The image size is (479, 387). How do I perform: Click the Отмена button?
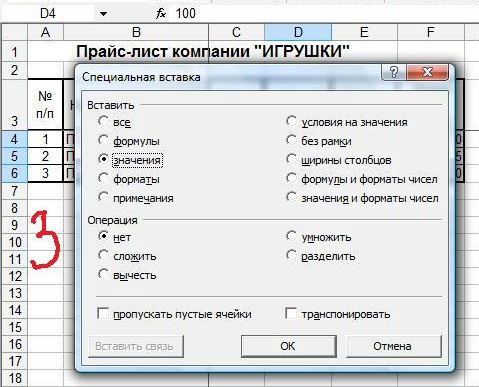[x=393, y=346]
